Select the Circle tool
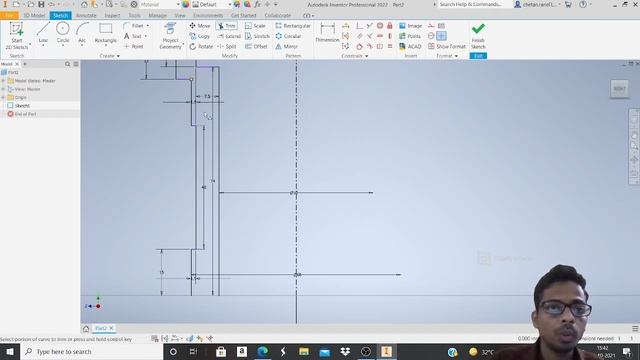 (63, 33)
